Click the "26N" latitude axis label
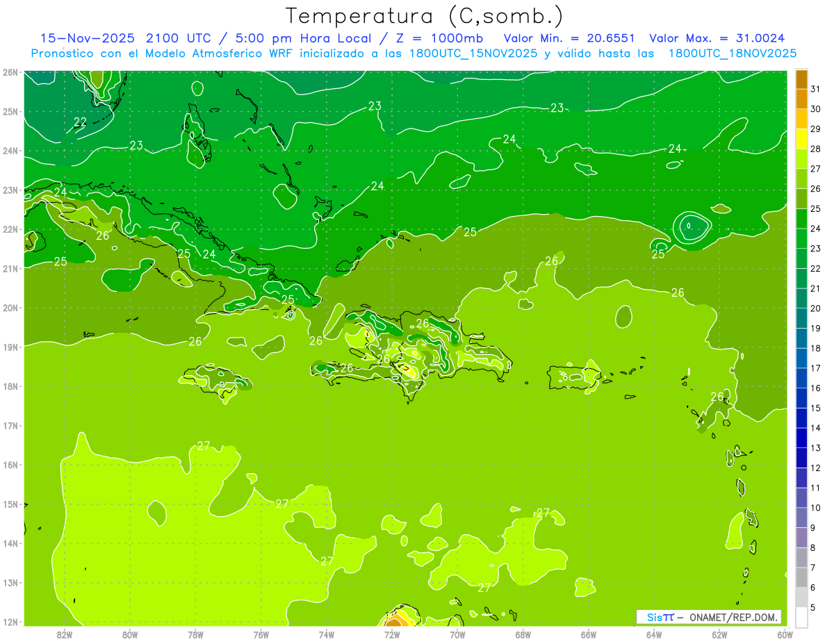Screen dimensions: 834x644 coord(10,72)
